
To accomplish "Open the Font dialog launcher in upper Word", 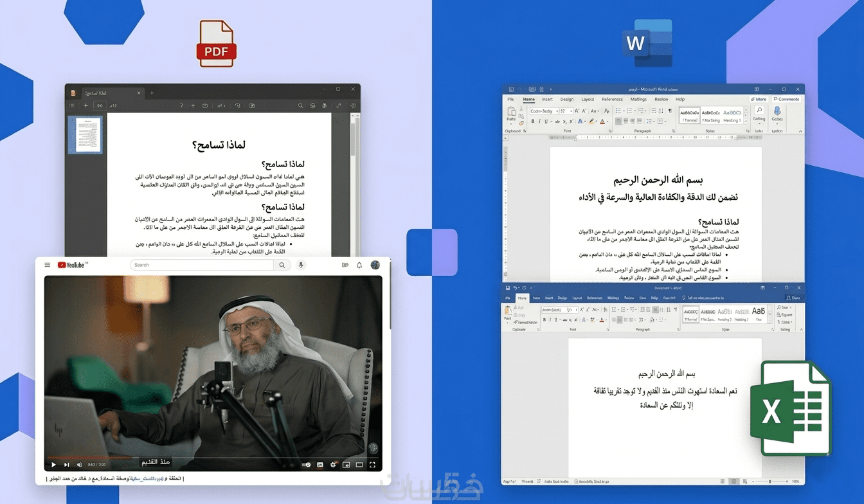I will coord(610,130).
